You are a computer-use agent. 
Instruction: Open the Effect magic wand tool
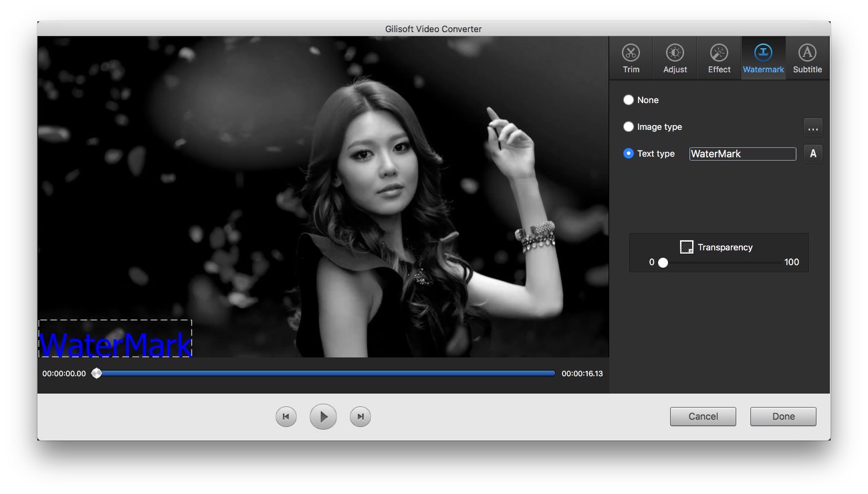pos(719,53)
